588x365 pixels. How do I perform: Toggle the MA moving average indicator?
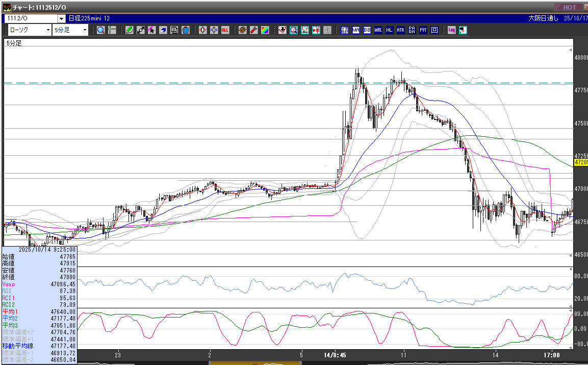click(356, 30)
